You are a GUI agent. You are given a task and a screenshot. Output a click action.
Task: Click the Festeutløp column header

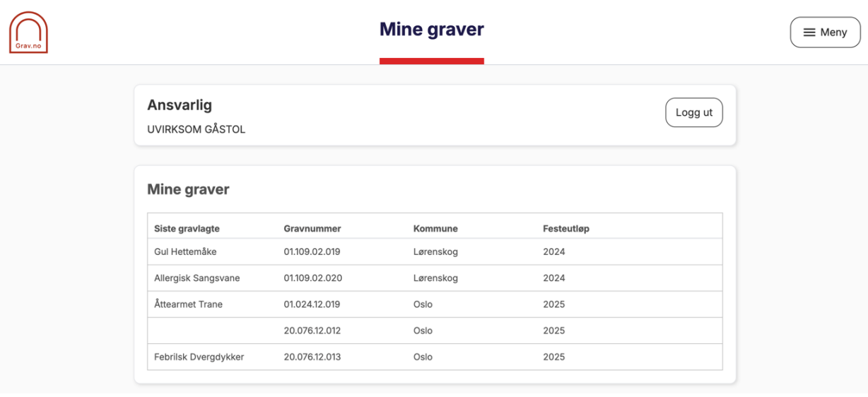click(566, 229)
